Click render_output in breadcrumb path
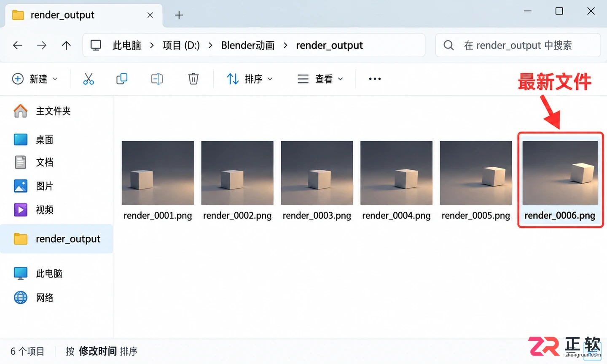Viewport: 607px width, 364px height. (x=329, y=45)
